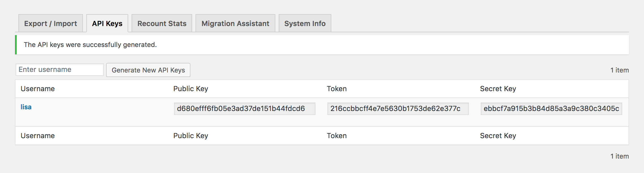Click the top Public Key column header
This screenshot has height=173, width=644.
click(191, 89)
